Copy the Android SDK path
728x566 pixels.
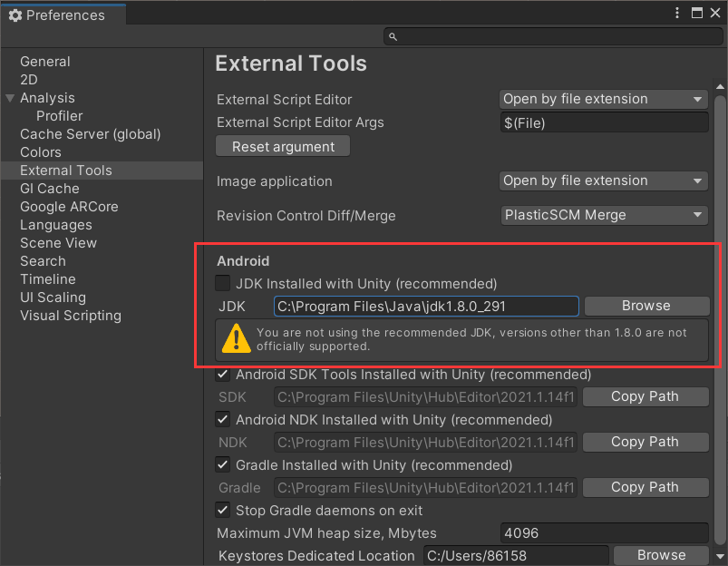(x=645, y=396)
